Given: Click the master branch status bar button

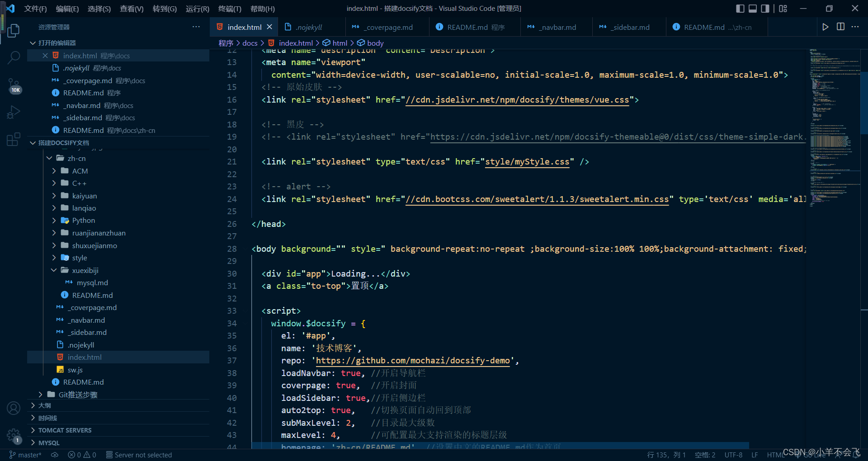Looking at the screenshot, I should [x=25, y=455].
